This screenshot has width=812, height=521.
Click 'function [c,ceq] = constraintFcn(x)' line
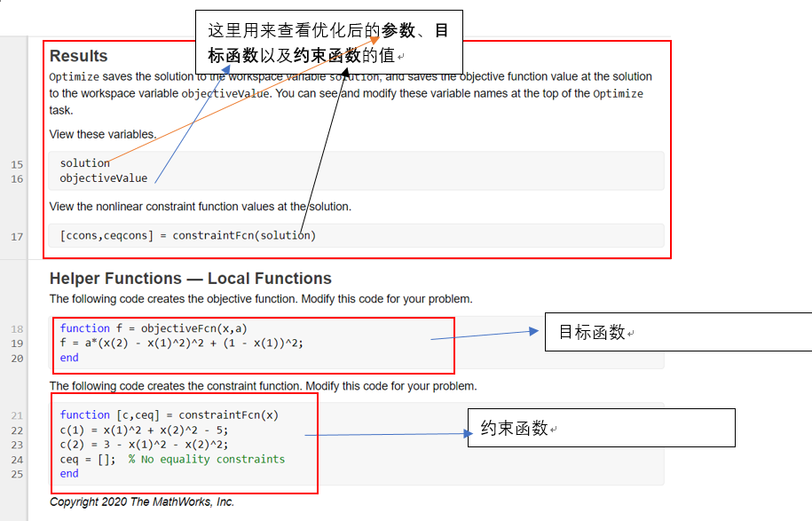(169, 414)
